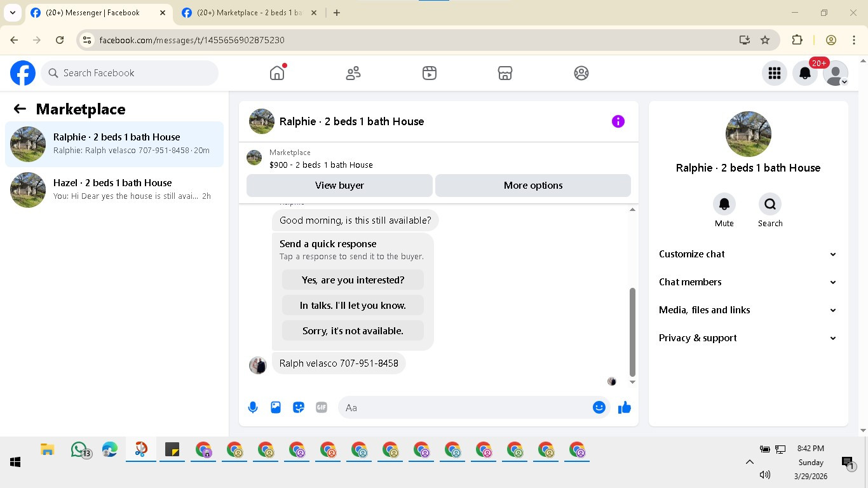This screenshot has height=488, width=868.
Task: Reload the current page
Action: [x=60, y=40]
